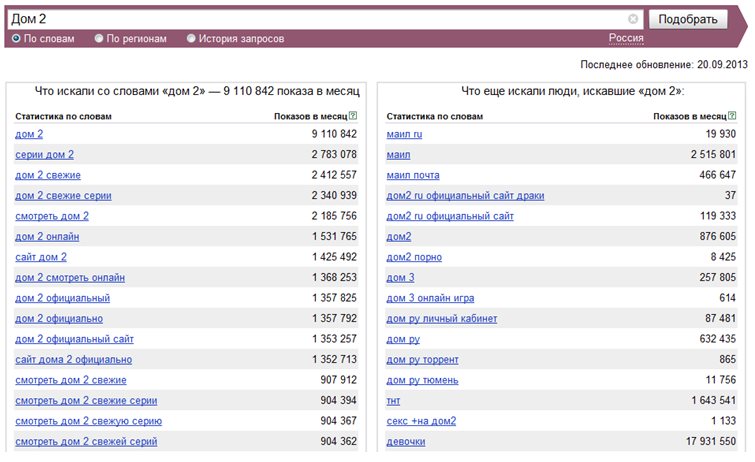Open the "тнт" link
Image resolution: width=755 pixels, height=462 pixels.
(x=393, y=400)
